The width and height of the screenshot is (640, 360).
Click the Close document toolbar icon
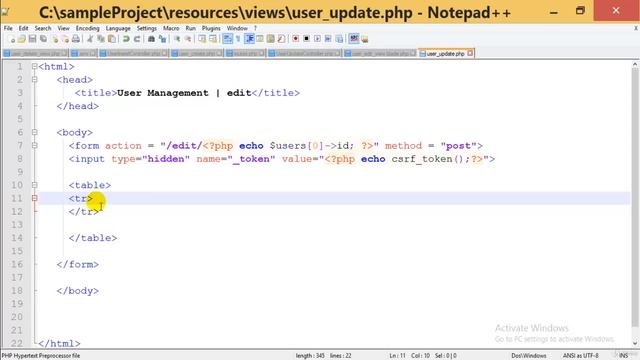click(56, 39)
